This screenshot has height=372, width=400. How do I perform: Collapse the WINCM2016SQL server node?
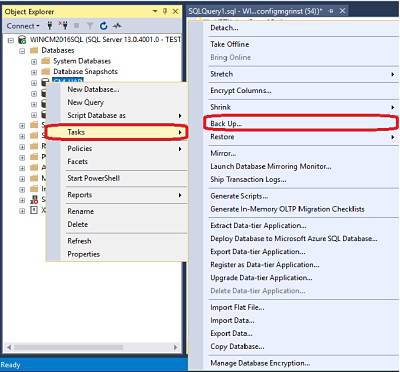click(11, 40)
